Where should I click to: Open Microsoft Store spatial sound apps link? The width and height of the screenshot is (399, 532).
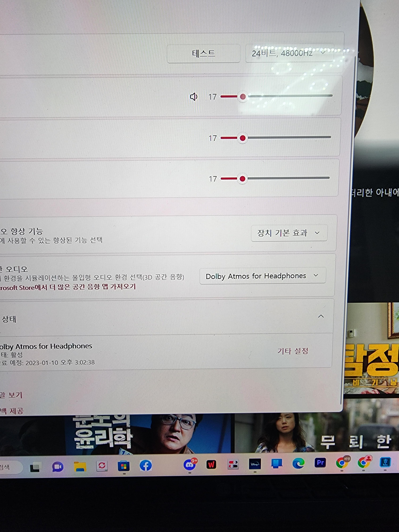click(68, 287)
